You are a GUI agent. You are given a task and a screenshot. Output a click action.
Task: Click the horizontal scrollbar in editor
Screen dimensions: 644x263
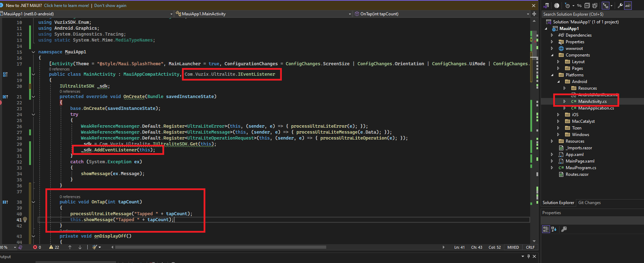click(x=221, y=247)
